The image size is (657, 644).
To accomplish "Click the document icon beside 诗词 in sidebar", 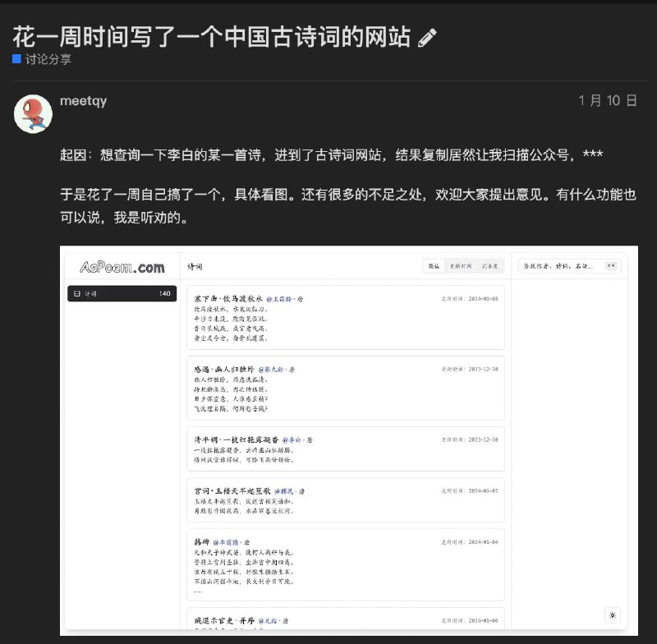I will pyautogui.click(x=76, y=294).
